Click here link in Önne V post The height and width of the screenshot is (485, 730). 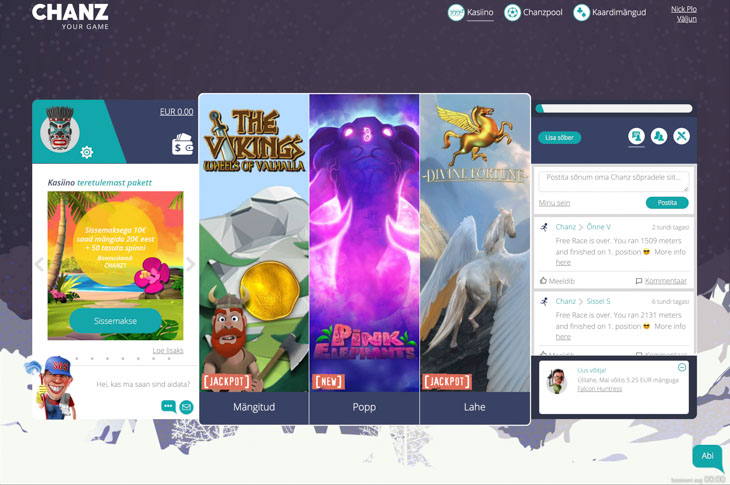(x=563, y=263)
